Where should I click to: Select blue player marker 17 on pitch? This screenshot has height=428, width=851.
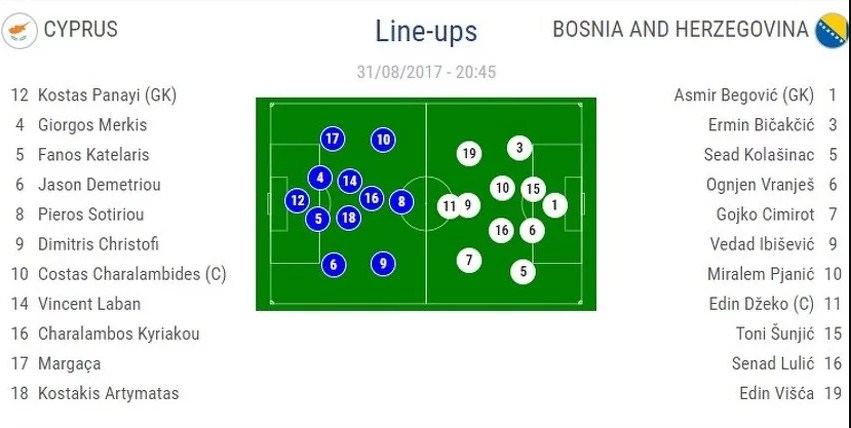click(333, 139)
